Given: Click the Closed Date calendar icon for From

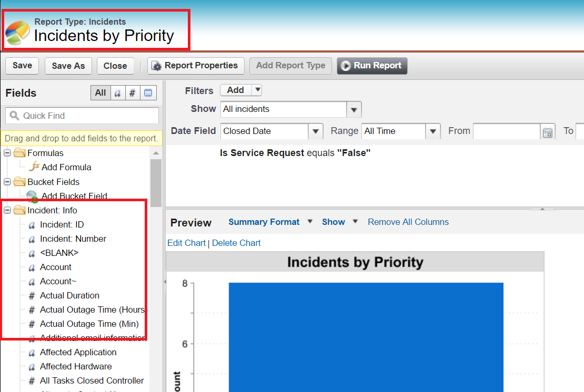Looking at the screenshot, I should point(548,131).
